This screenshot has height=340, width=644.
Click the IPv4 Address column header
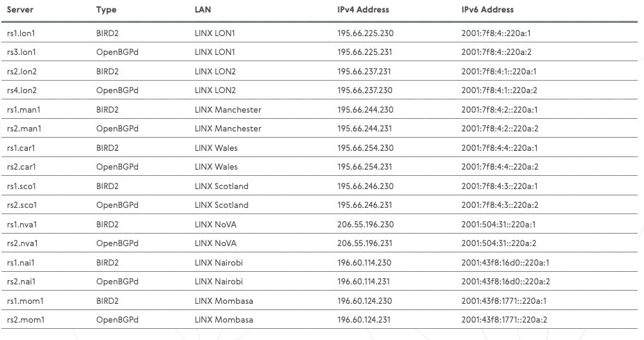363,10
